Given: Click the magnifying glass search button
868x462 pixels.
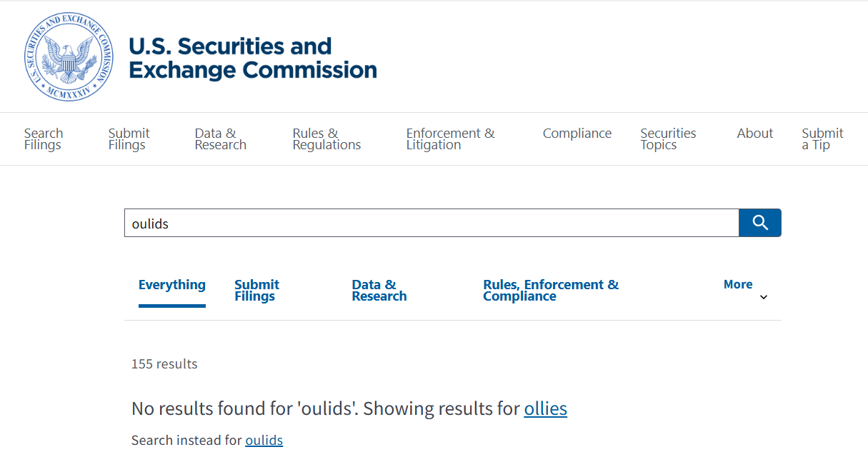Looking at the screenshot, I should click(x=760, y=223).
